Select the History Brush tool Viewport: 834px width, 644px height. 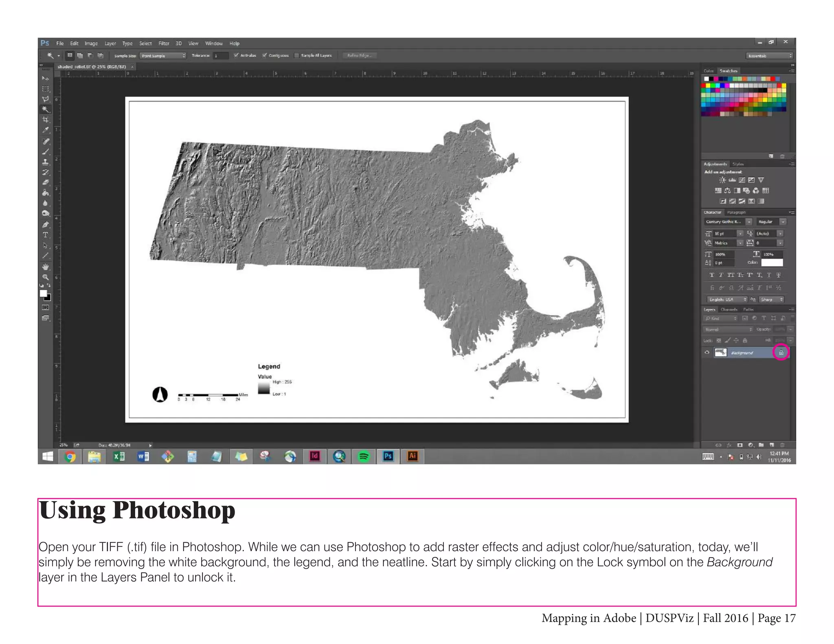click(46, 172)
